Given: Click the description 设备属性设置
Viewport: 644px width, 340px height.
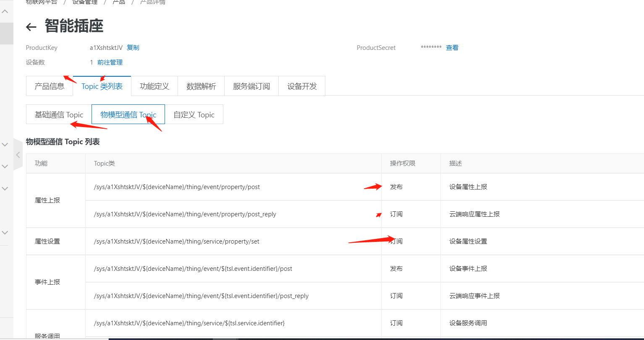Looking at the screenshot, I should tap(468, 241).
